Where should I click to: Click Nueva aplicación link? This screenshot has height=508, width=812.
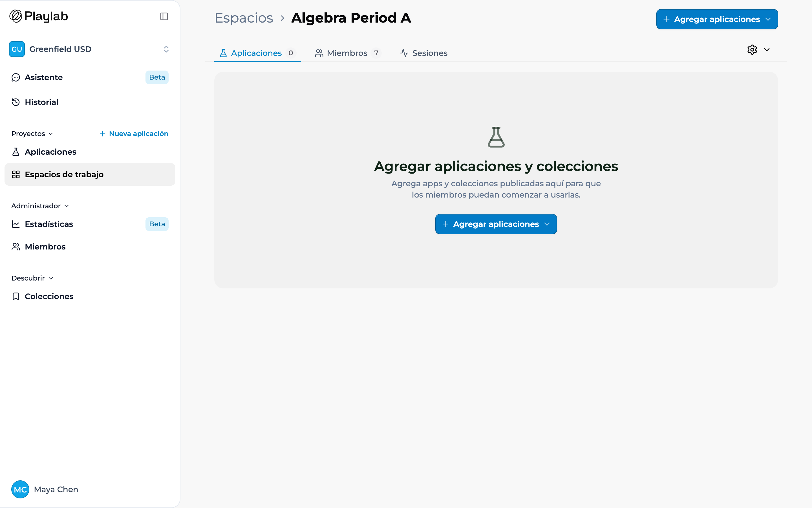click(x=134, y=134)
